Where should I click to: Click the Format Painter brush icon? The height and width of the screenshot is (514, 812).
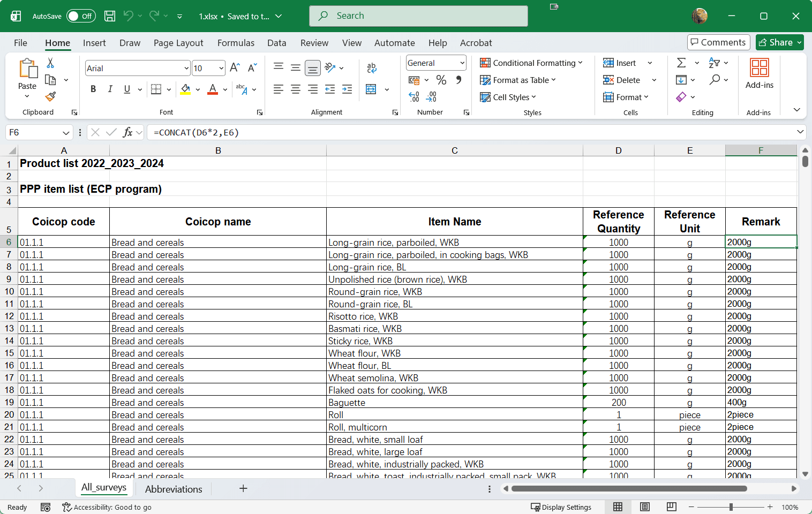[50, 97]
